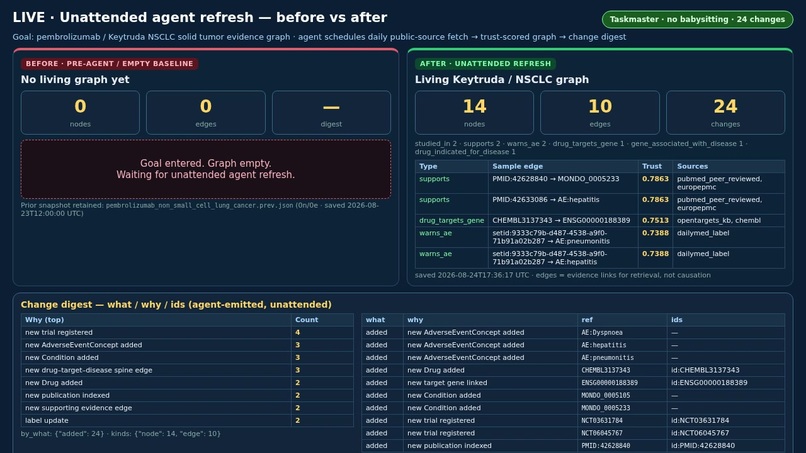Click the 'ref' column header
The width and height of the screenshot is (806, 453).
pyautogui.click(x=622, y=320)
